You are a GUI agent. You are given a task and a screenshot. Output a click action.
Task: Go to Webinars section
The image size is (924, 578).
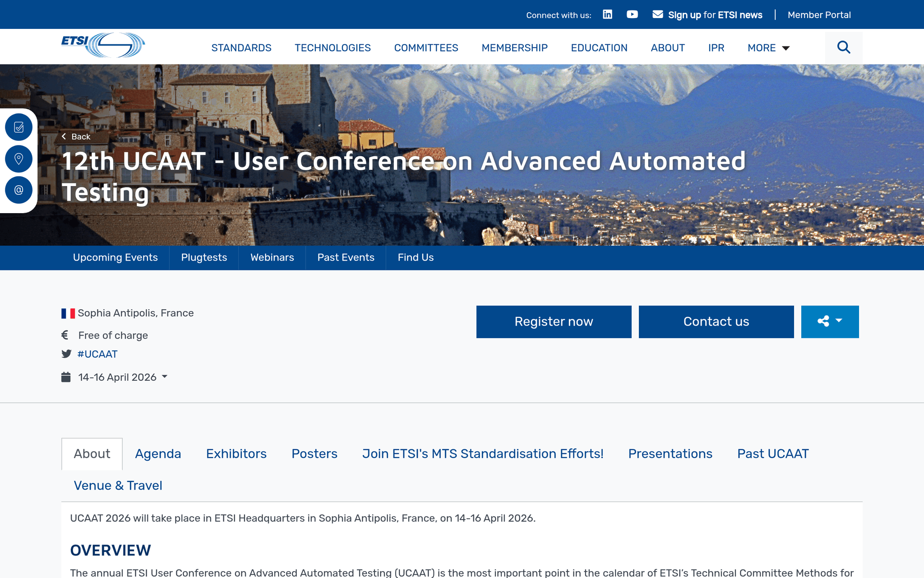click(272, 257)
